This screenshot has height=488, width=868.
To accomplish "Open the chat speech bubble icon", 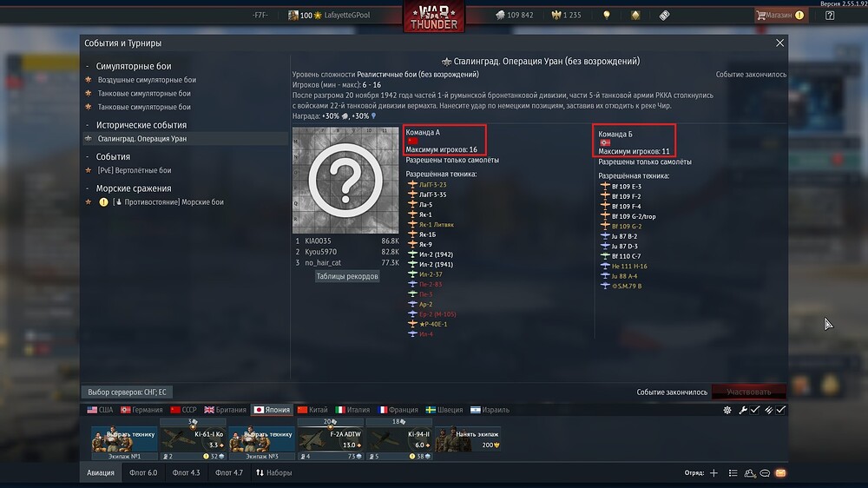I will tap(765, 473).
